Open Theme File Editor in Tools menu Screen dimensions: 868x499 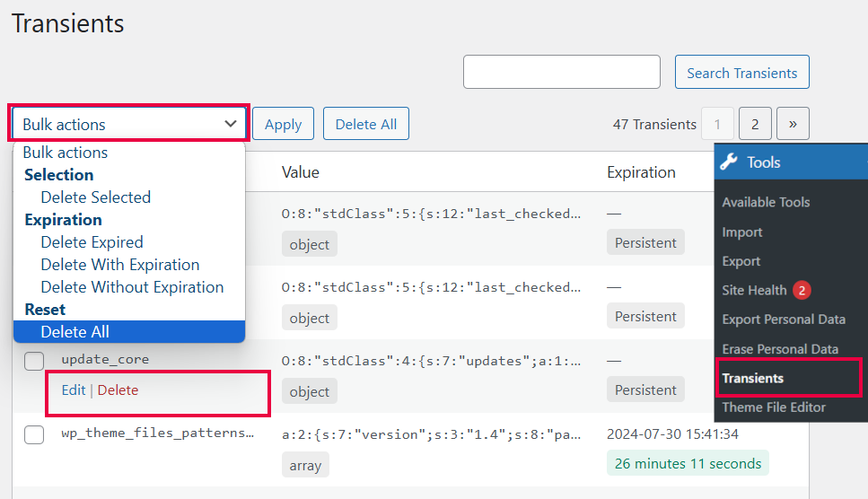pyautogui.click(x=774, y=407)
